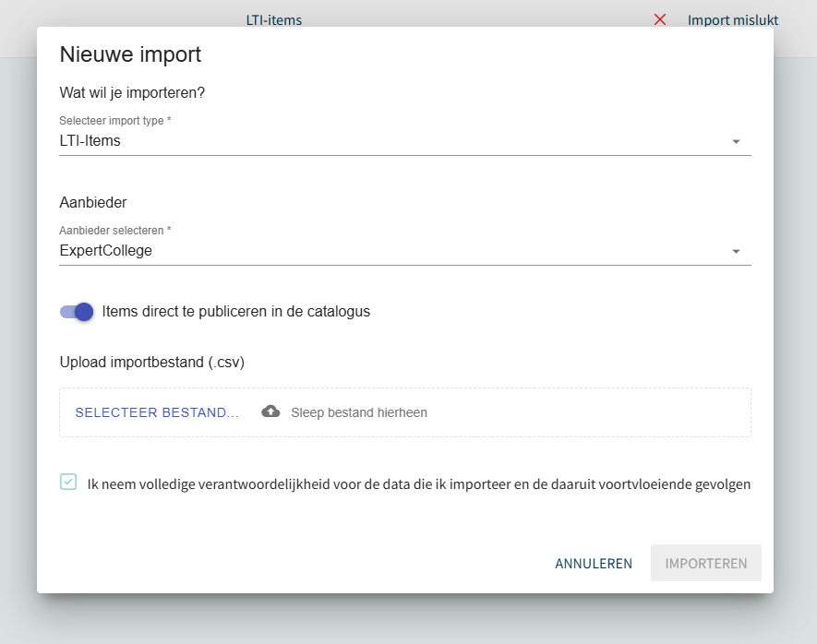Click the 'Import mislukt' status text
817x644 pixels.
[732, 19]
